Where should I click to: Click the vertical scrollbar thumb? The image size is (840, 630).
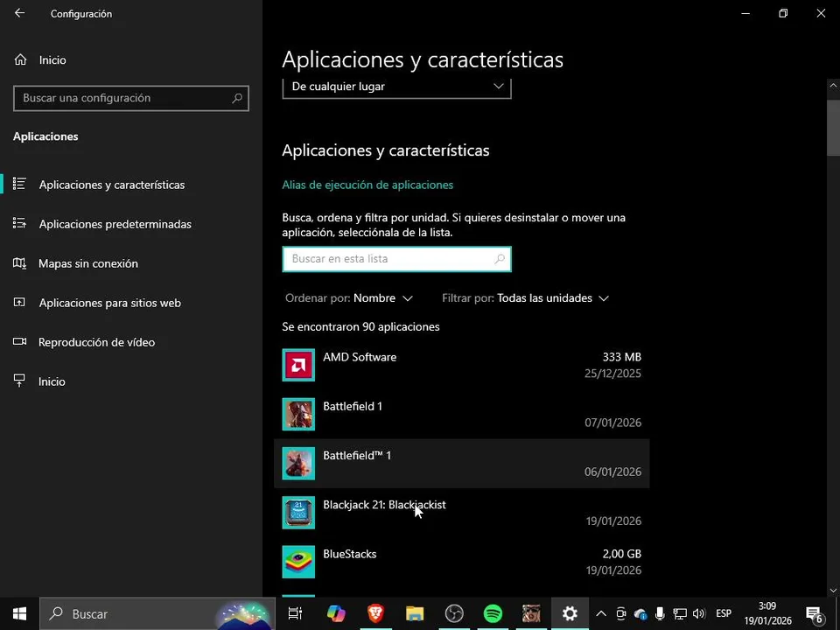click(x=833, y=128)
